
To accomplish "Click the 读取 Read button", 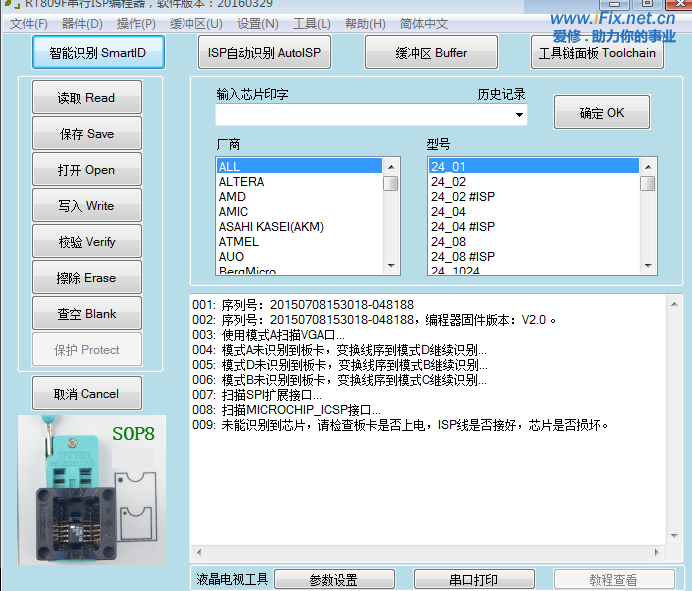I will pos(87,97).
